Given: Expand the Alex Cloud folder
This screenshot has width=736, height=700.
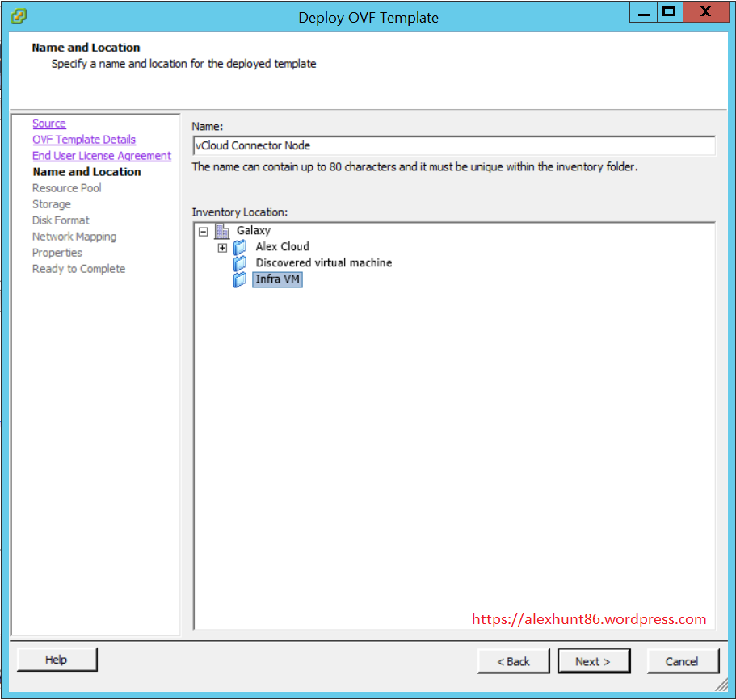Looking at the screenshot, I should tap(222, 248).
